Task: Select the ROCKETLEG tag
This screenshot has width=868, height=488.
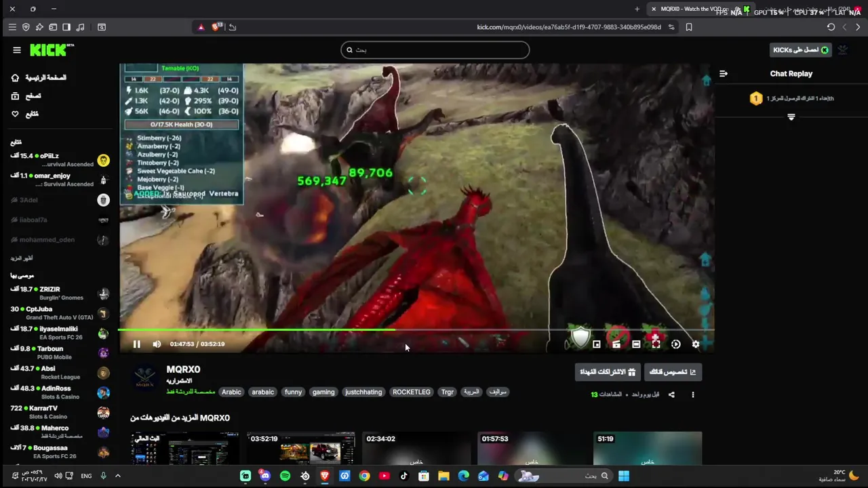Action: pyautogui.click(x=412, y=392)
